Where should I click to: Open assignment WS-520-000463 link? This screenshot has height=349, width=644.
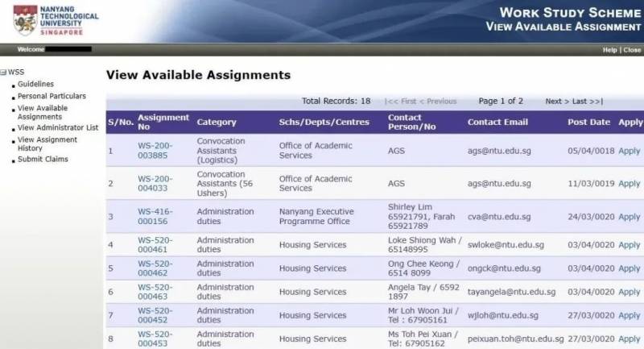click(x=155, y=292)
